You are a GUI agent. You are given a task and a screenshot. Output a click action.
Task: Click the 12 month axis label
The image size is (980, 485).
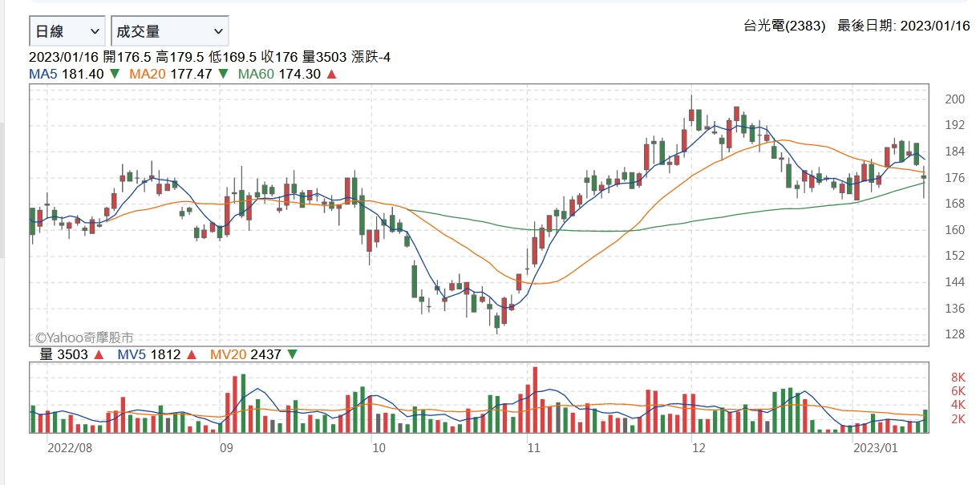[x=699, y=447]
